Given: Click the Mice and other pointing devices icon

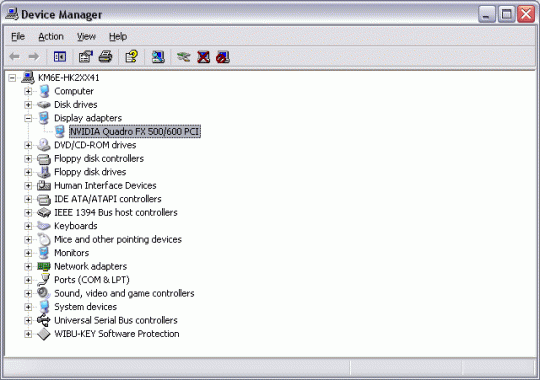Looking at the screenshot, I should click(x=44, y=239).
